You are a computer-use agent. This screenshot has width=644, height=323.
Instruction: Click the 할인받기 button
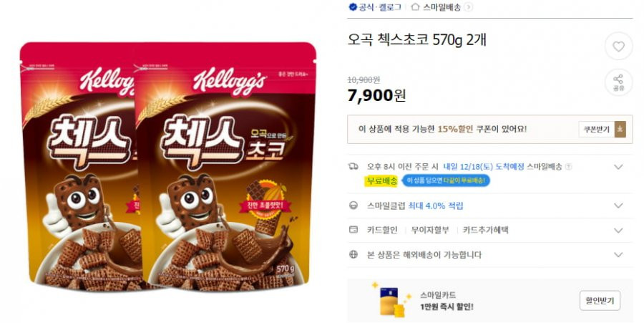coord(600,301)
